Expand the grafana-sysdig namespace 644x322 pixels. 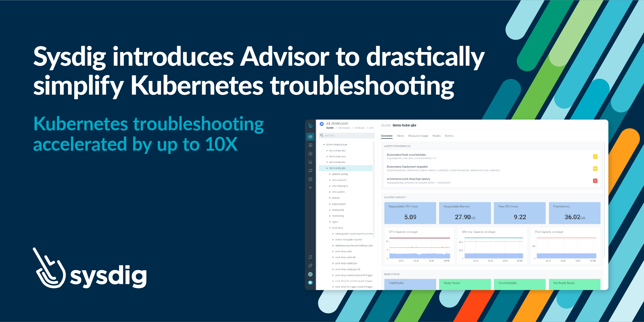point(330,174)
